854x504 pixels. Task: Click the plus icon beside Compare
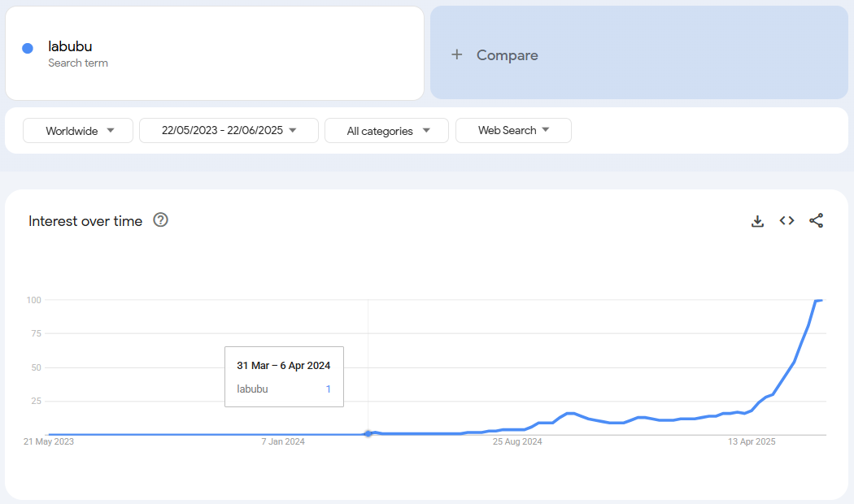click(457, 54)
